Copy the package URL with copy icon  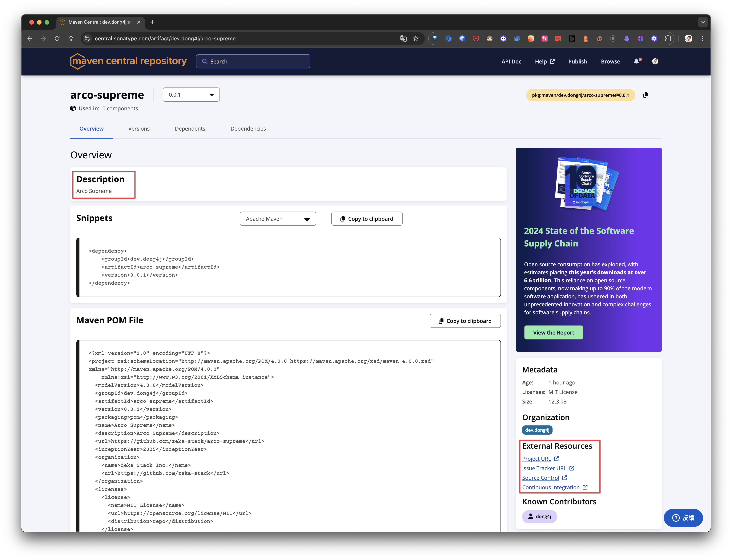point(645,95)
